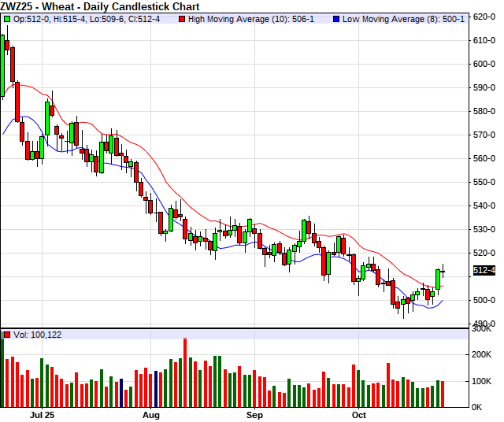Select the Oct date label
The height and width of the screenshot is (422, 504).
pyautogui.click(x=359, y=413)
